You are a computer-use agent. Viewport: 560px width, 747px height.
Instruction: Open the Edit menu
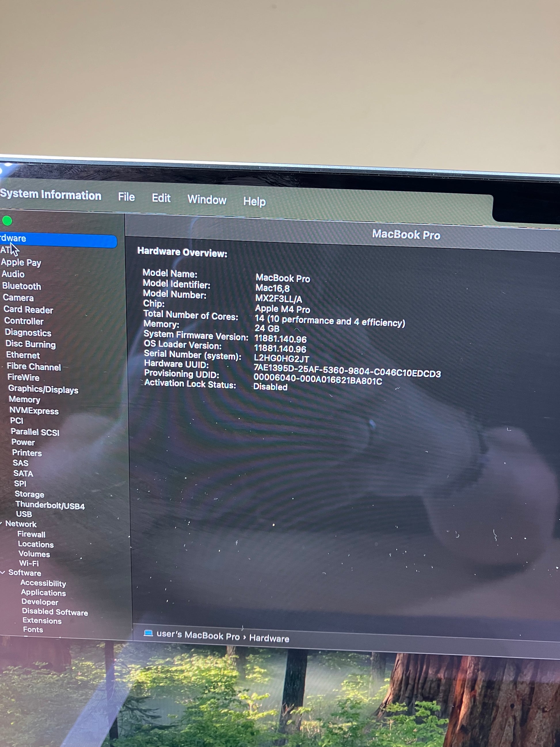pyautogui.click(x=161, y=198)
